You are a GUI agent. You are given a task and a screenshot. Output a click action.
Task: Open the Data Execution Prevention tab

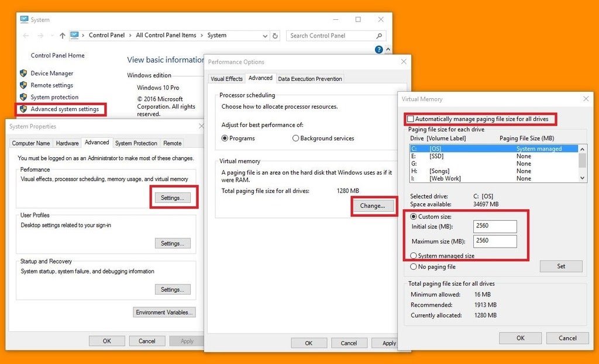coord(309,79)
